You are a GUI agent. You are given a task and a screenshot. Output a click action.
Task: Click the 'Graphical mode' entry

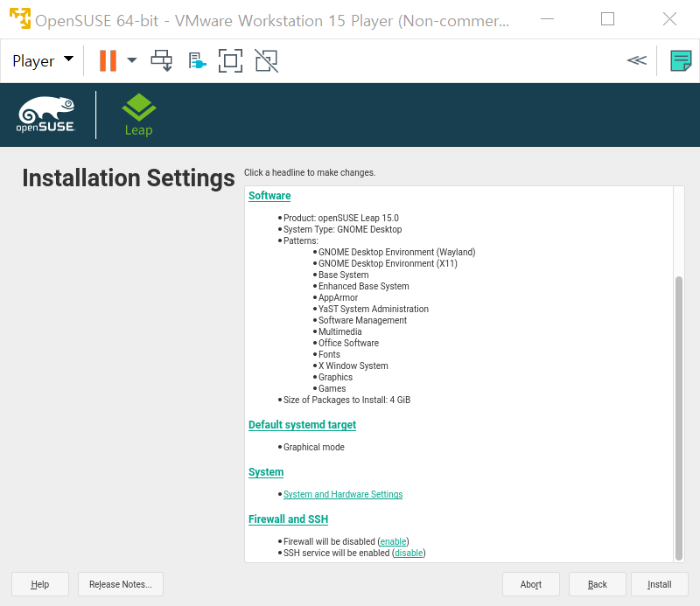(x=314, y=447)
